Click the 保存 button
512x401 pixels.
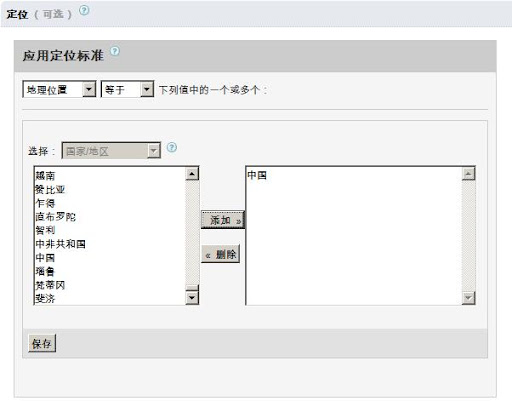tap(42, 343)
